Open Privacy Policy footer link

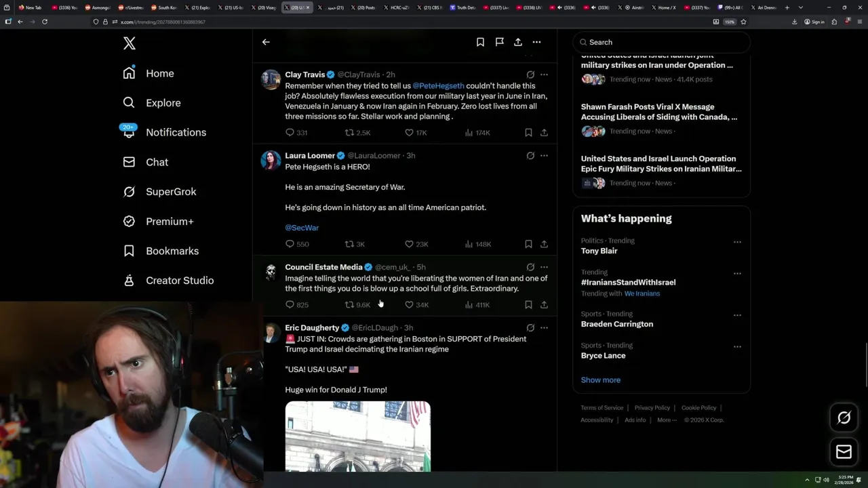(652, 408)
